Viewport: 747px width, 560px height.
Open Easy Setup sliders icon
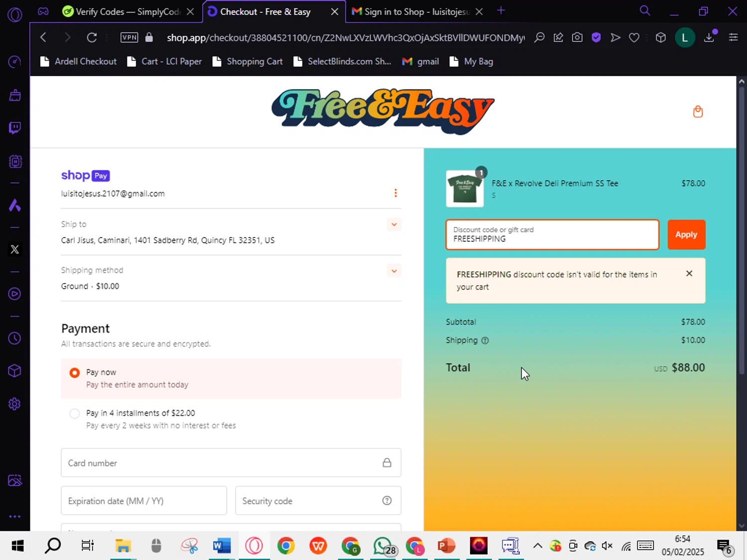733,37
